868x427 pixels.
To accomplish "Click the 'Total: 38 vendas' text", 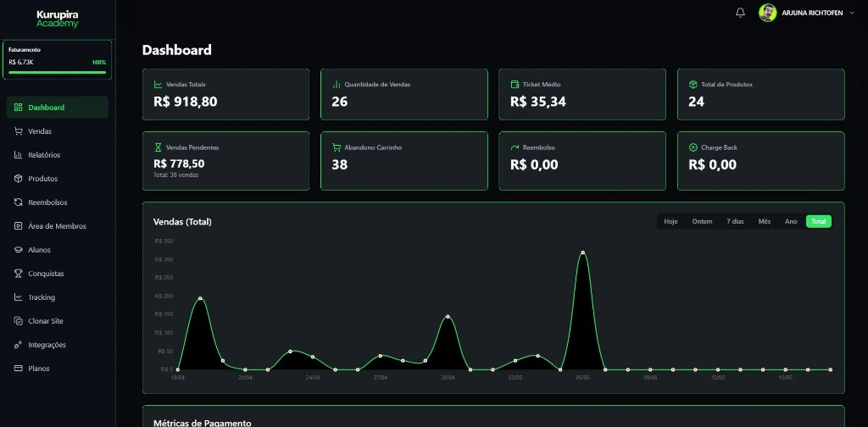I will 176,175.
